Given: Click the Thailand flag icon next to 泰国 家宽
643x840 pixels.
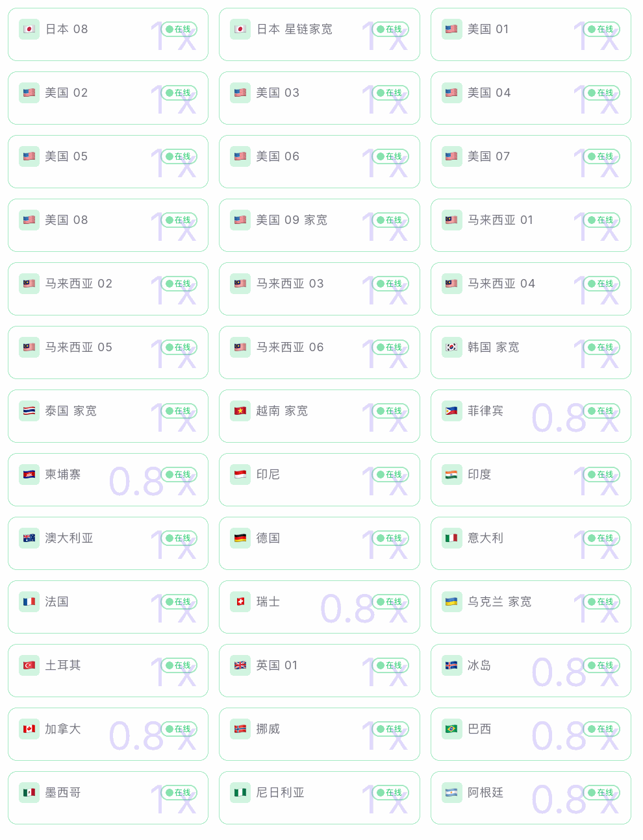Looking at the screenshot, I should click(29, 411).
